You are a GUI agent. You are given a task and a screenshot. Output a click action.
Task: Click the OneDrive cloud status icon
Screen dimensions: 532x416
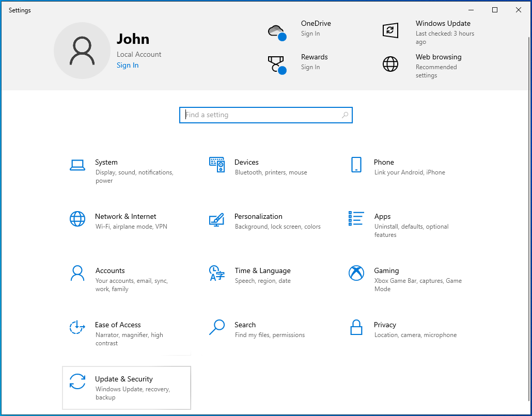(277, 31)
